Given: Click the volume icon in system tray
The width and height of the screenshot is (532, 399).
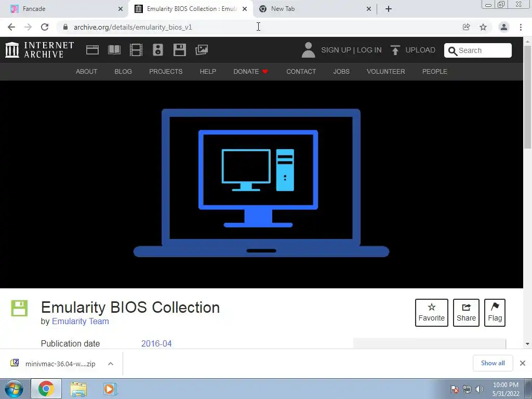Looking at the screenshot, I should 479,389.
